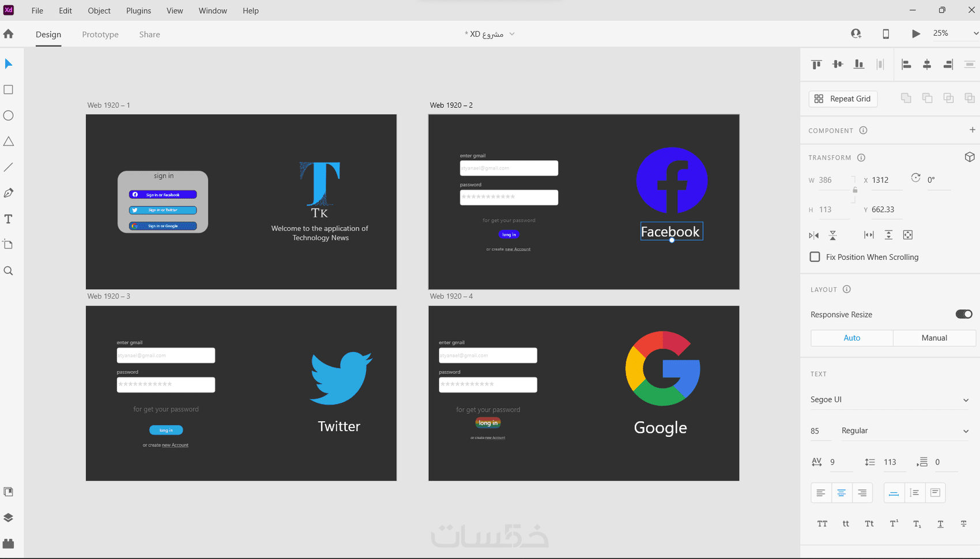Viewport: 980px width, 559px height.
Task: Open the mobile device preview
Action: (x=886, y=34)
